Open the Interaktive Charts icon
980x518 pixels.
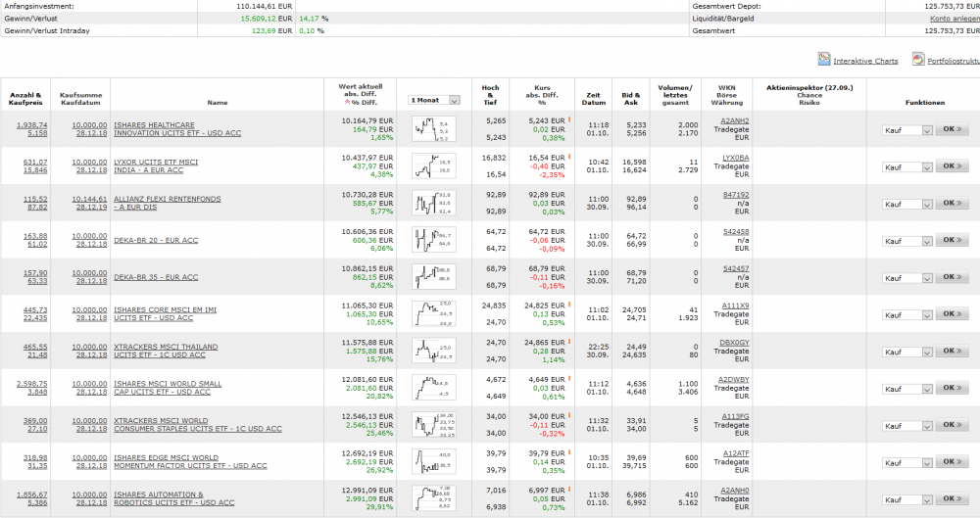click(x=824, y=59)
